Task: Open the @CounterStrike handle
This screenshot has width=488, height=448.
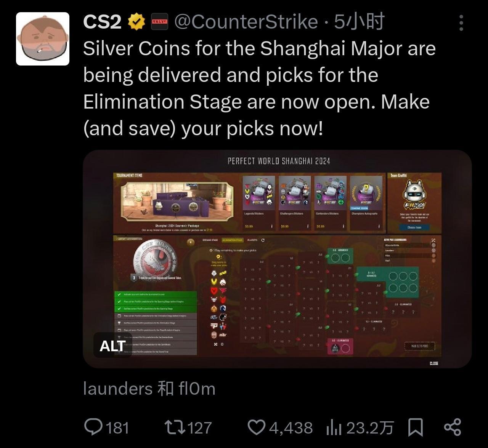Action: (x=246, y=22)
